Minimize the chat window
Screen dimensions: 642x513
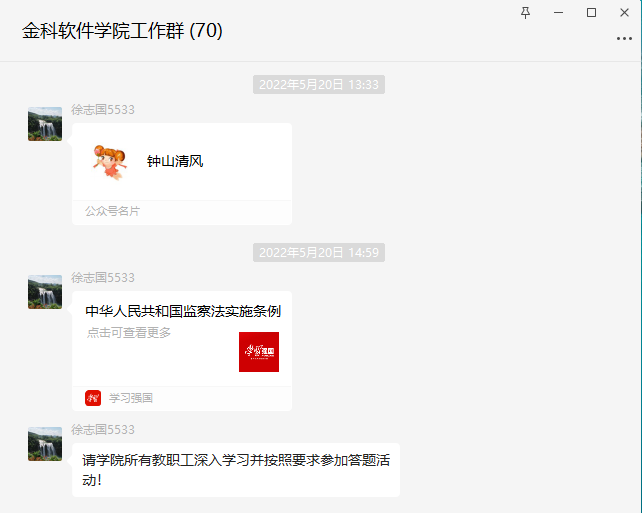click(558, 13)
